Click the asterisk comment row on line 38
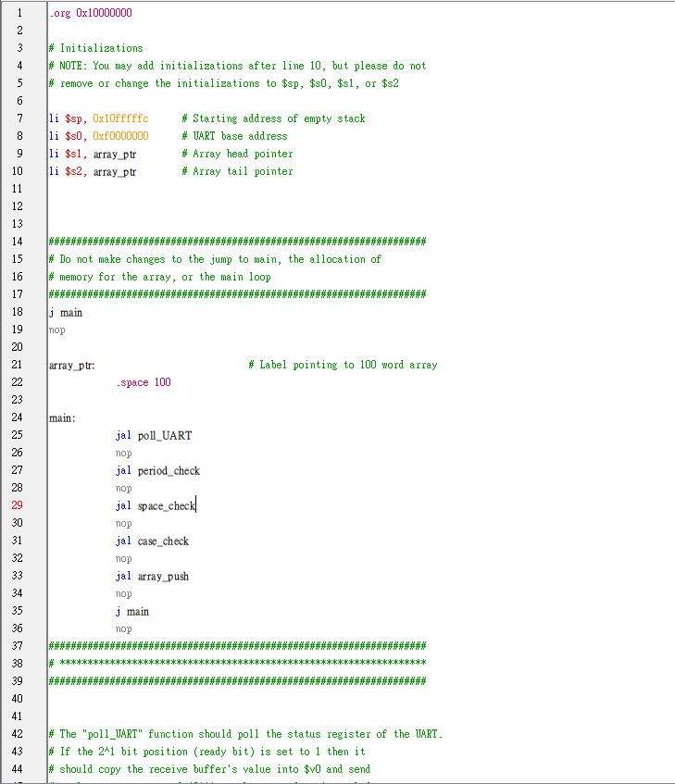Image resolution: width=675 pixels, height=784 pixels. pos(237,663)
